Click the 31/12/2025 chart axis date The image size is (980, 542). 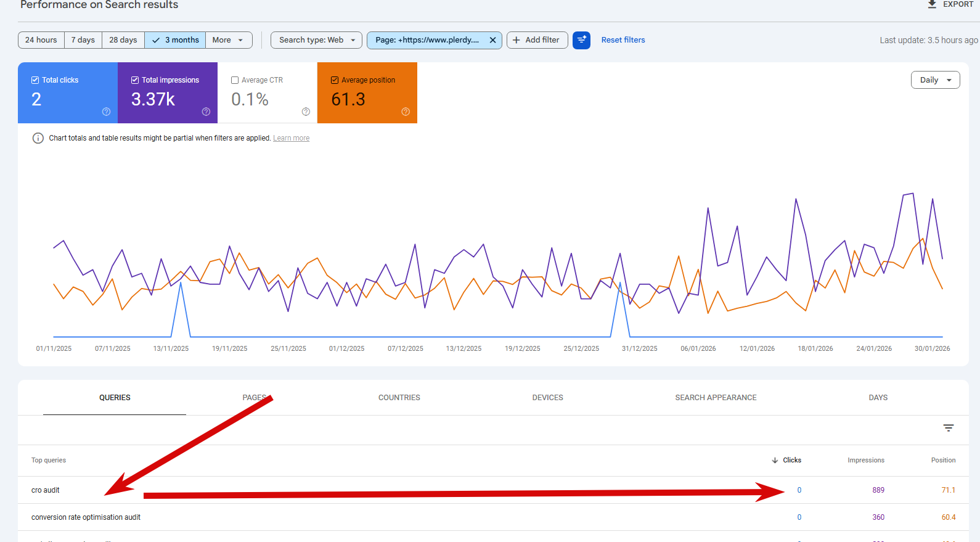[640, 348]
